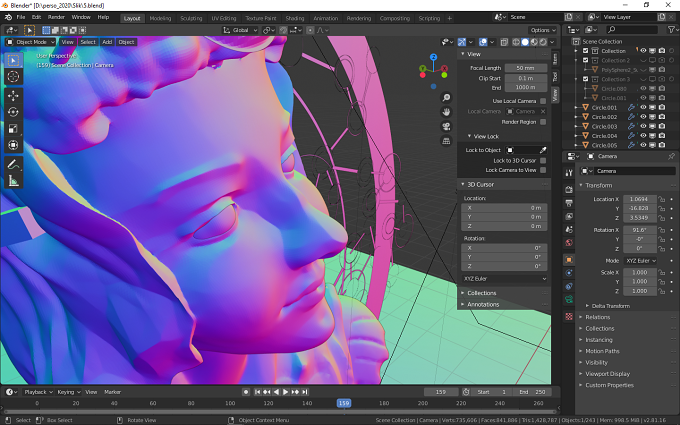Open XYZ Euler rotation mode dropdown
The width and height of the screenshot is (680, 425).
504,279
